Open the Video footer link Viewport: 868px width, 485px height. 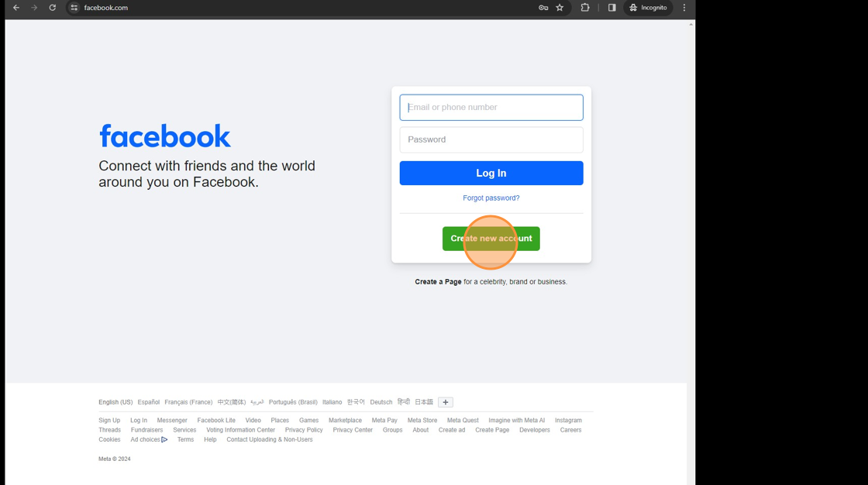click(x=253, y=421)
